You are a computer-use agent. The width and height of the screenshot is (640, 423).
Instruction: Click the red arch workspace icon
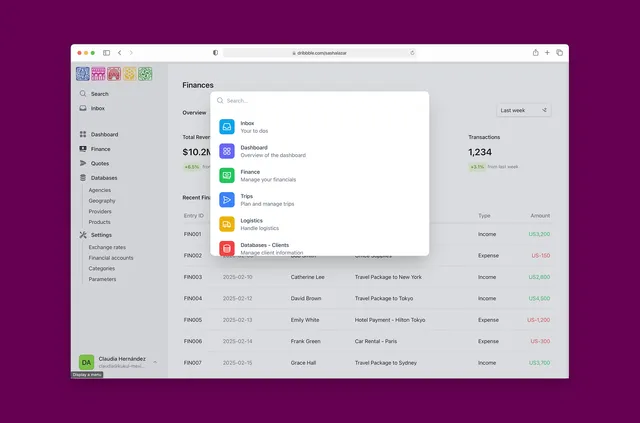click(114, 74)
